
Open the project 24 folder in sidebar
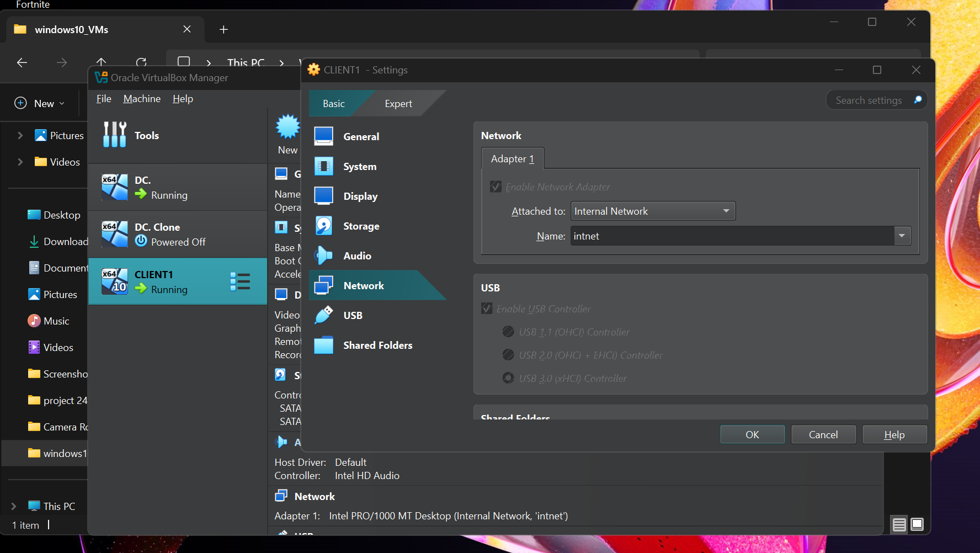pyautogui.click(x=57, y=400)
